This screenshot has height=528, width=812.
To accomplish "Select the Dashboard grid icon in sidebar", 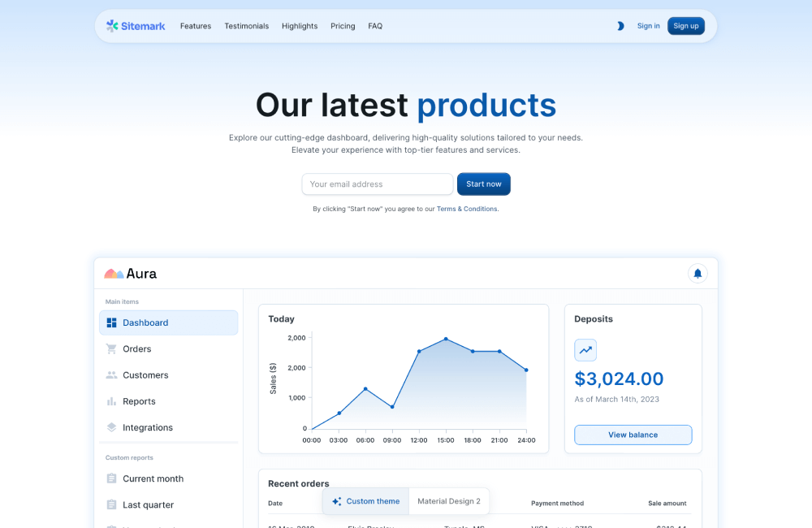I will point(111,322).
